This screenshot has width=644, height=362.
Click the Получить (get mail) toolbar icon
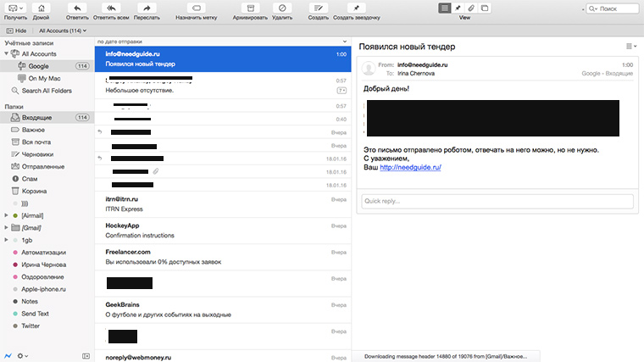click(15, 8)
